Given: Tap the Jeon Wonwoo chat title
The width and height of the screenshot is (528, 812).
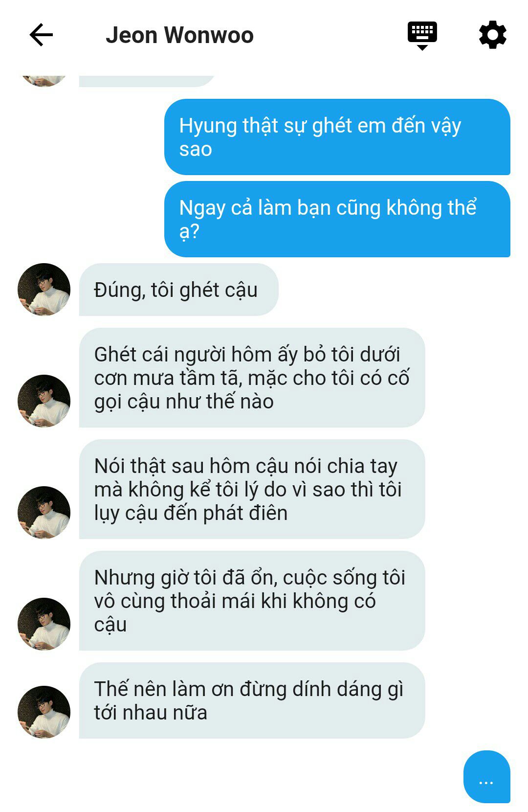Looking at the screenshot, I should [179, 35].
